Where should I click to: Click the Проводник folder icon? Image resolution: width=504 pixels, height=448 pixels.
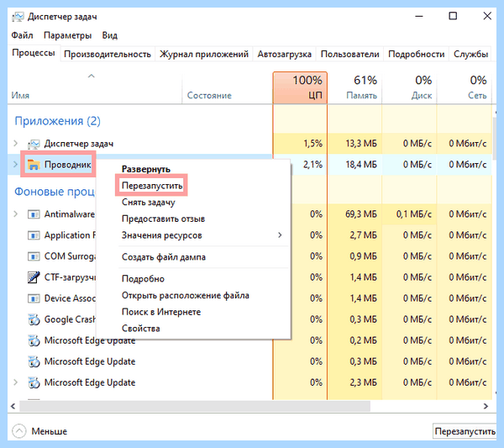pyautogui.click(x=34, y=165)
